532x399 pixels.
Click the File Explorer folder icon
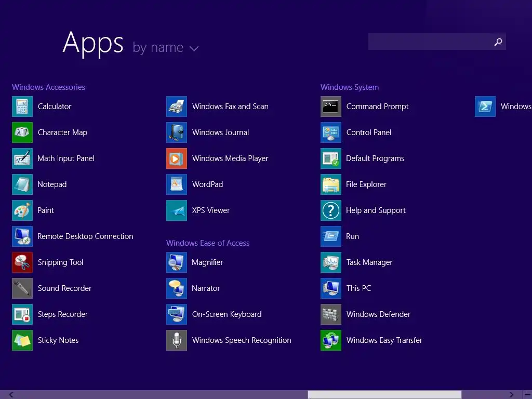point(331,184)
